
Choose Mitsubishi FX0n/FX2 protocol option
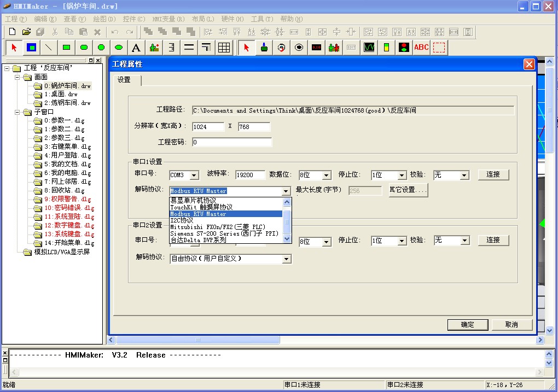click(x=225, y=227)
